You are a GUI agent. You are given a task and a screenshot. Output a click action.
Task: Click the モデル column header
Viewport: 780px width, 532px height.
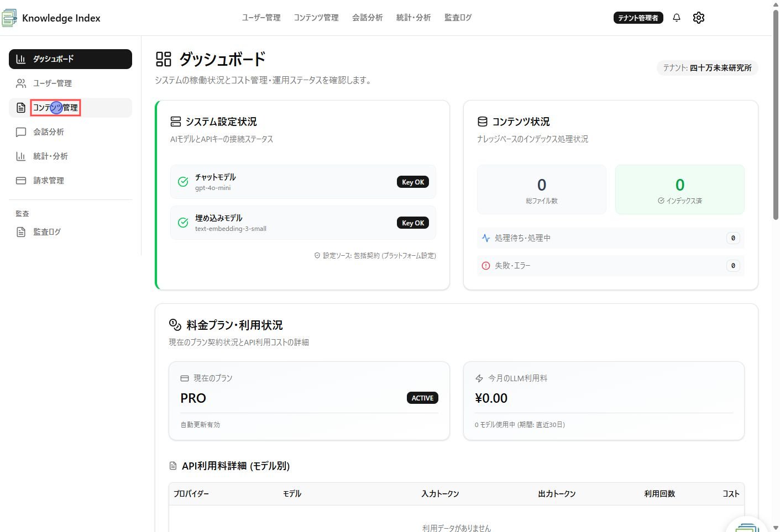click(x=292, y=494)
